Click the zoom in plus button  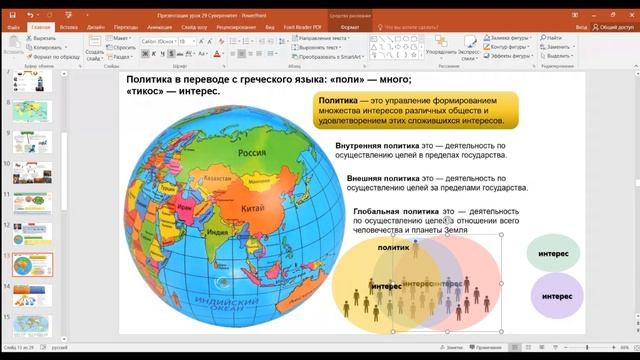(613, 347)
